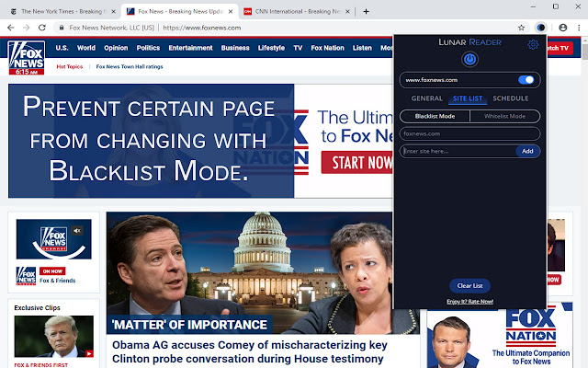This screenshot has width=588, height=368.
Task: Close the CNN International tab
Action: pyautogui.click(x=347, y=12)
